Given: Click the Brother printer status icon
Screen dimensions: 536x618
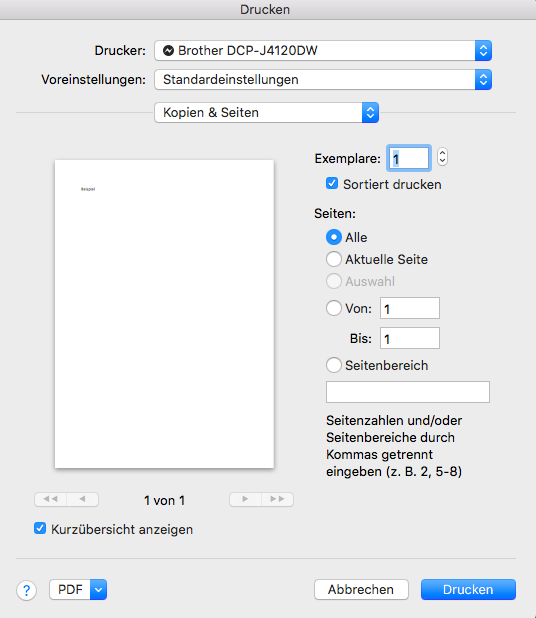Looking at the screenshot, I should 168,50.
